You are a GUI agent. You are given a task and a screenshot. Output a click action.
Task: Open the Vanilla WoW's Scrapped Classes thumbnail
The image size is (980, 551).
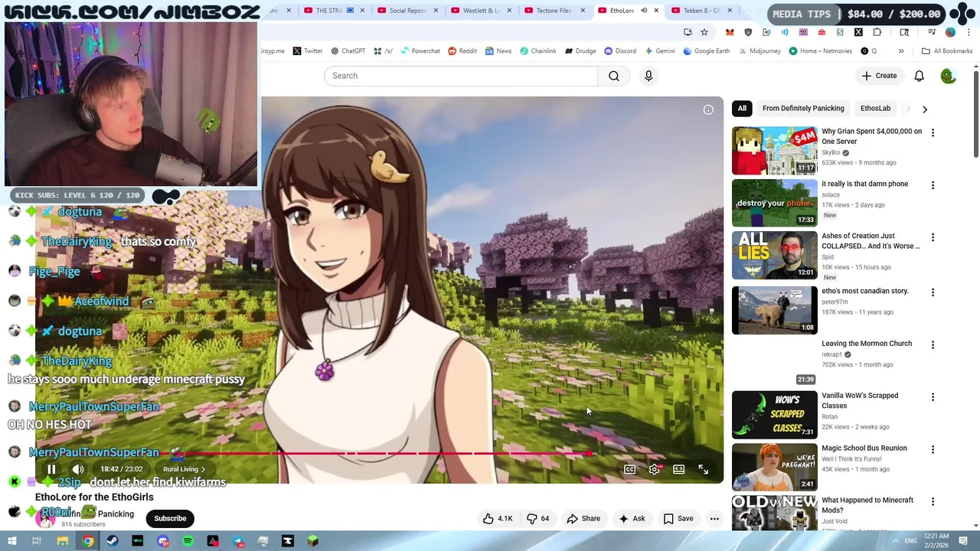(774, 414)
